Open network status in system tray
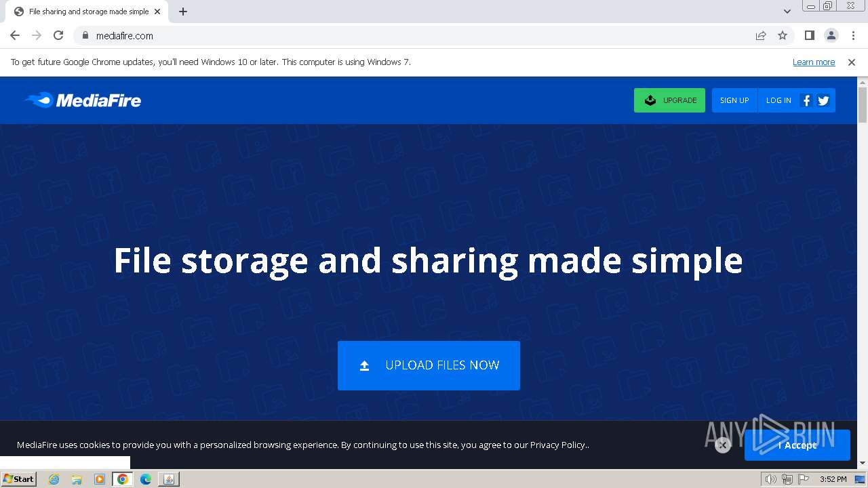 coord(787,479)
